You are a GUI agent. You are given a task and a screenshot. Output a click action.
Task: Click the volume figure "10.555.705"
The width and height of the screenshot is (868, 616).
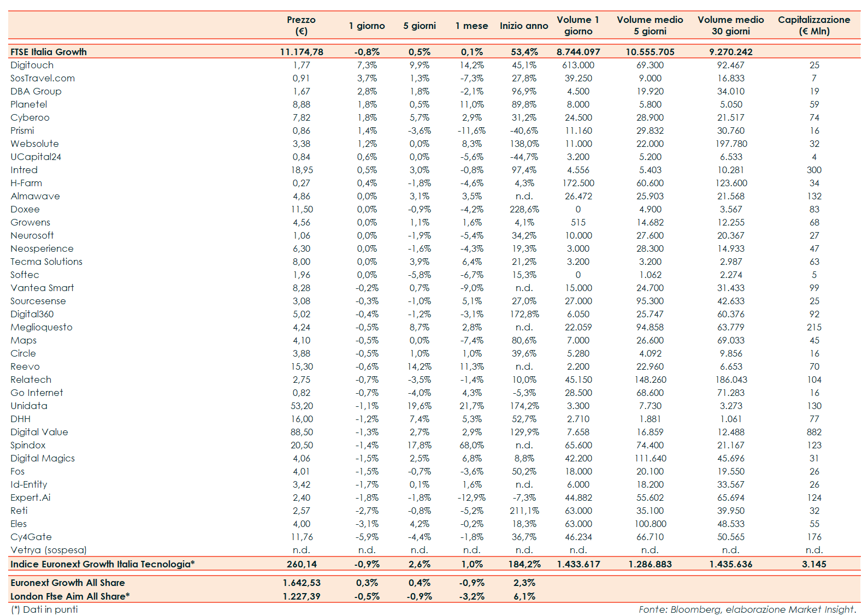(650, 52)
